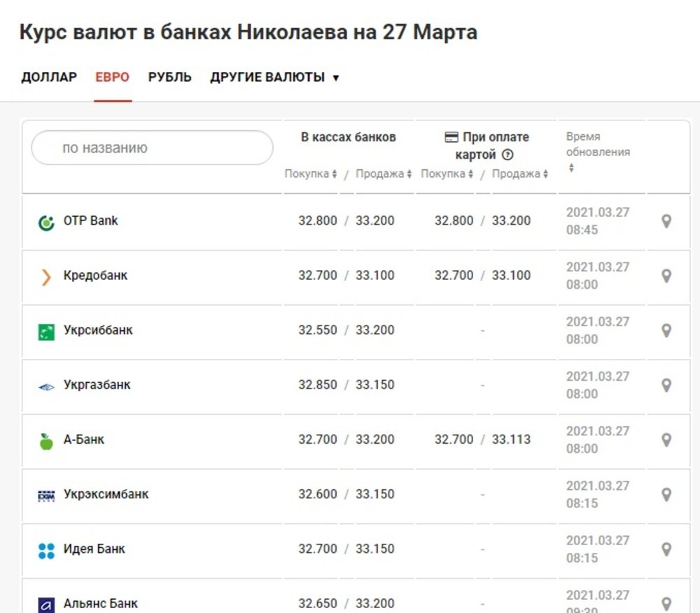Open map pin for Идея Банк

click(x=666, y=549)
